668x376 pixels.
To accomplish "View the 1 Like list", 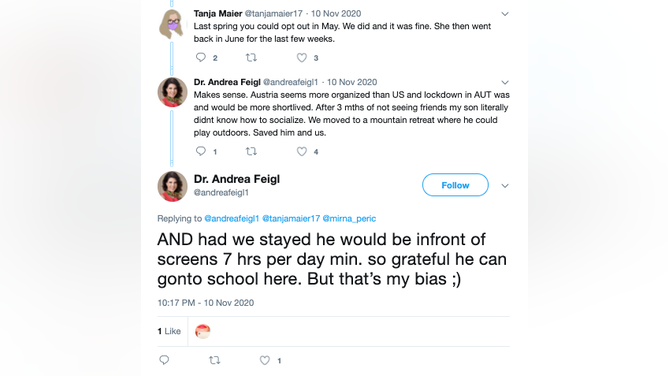I will coord(169,331).
